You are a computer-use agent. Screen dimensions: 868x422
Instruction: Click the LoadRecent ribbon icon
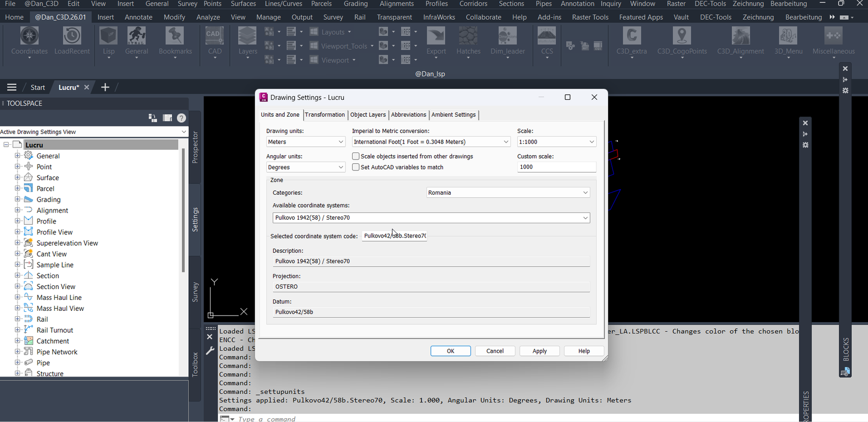tap(72, 41)
